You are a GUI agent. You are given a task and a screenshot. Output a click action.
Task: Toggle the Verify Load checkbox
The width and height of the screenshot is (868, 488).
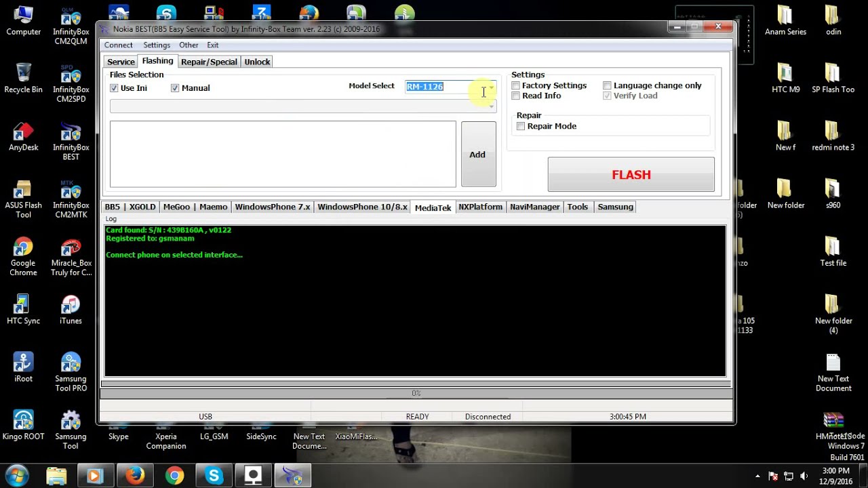pos(608,96)
